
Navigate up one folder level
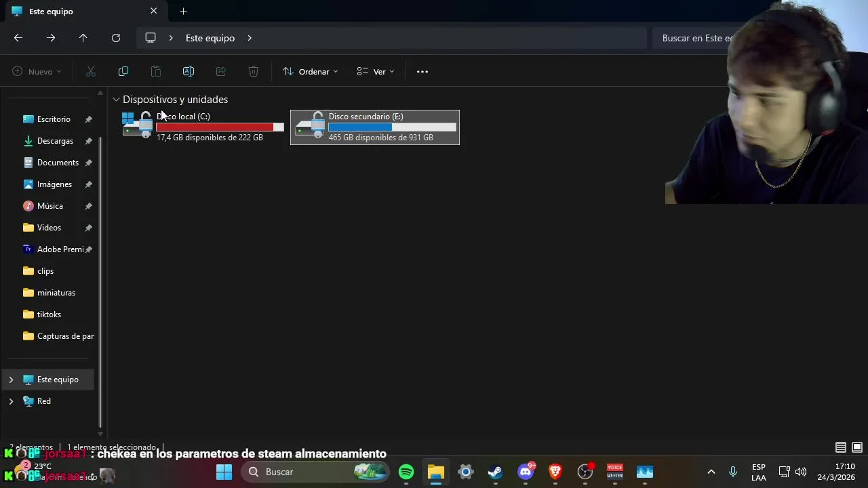coord(83,38)
